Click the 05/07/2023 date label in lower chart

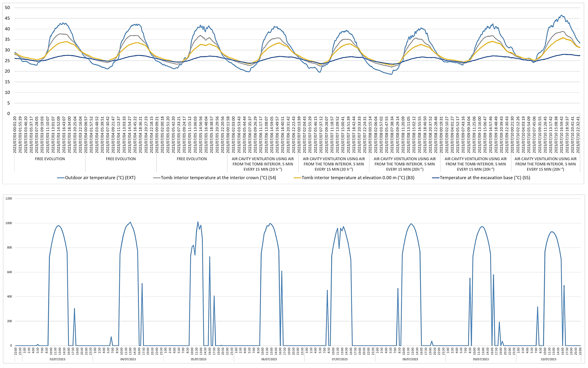pyautogui.click(x=199, y=359)
